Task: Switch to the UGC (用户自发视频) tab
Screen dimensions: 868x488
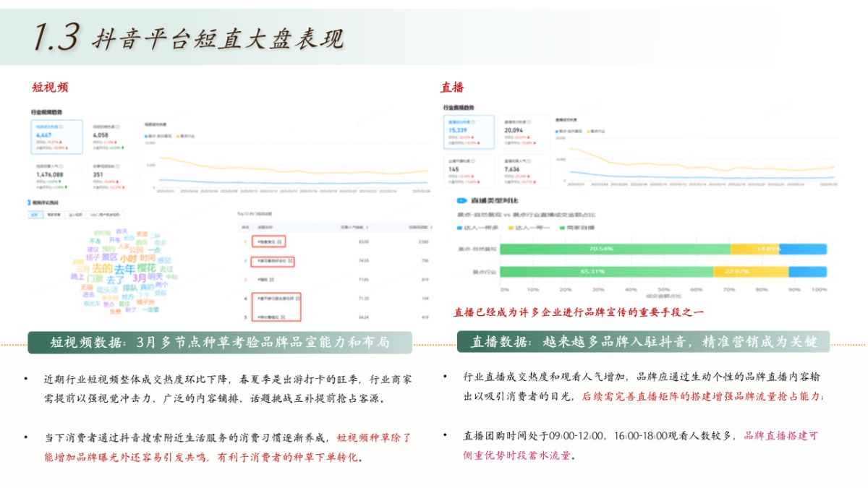Action: (x=104, y=215)
